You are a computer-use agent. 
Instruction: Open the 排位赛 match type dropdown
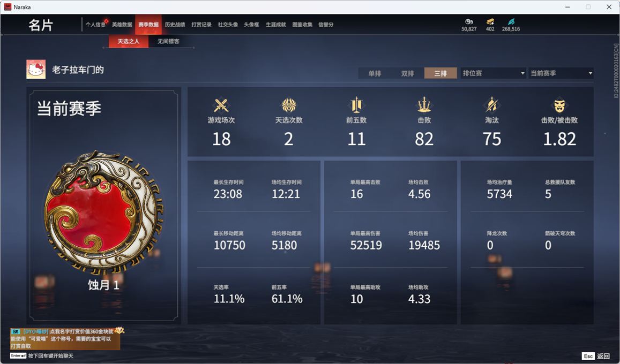tap(493, 73)
